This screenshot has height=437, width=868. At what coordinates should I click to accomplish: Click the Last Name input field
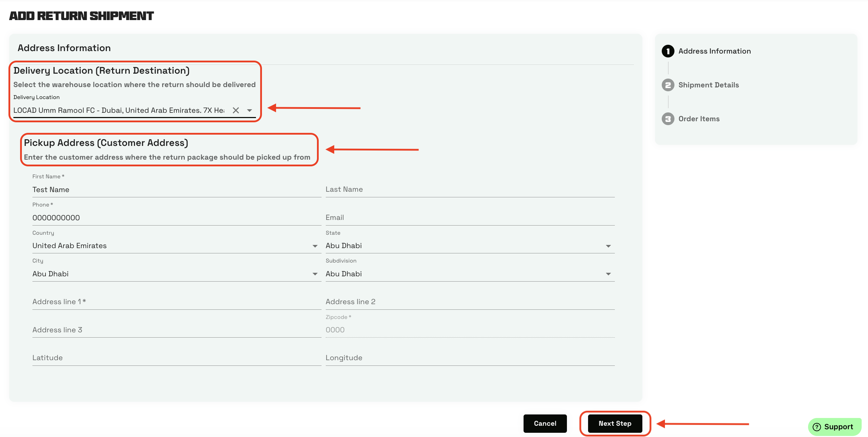(x=470, y=190)
